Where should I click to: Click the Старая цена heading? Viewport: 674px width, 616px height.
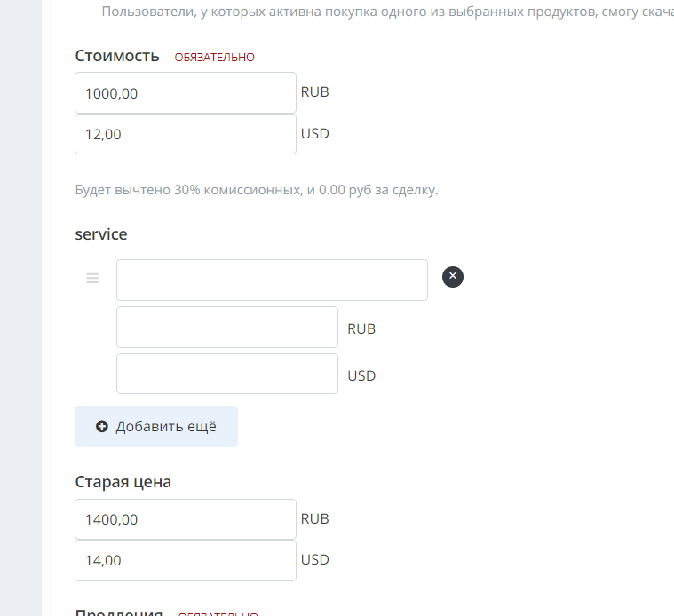coord(123,482)
